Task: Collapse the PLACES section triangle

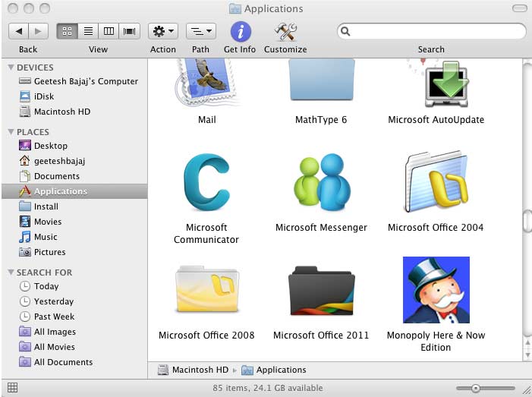Action: (11, 131)
